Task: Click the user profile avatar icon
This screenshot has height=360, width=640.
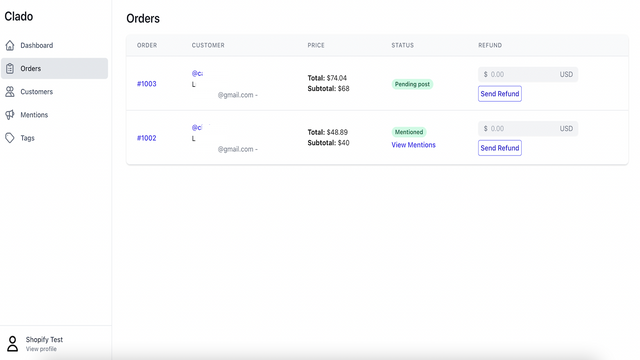Action: (x=13, y=344)
